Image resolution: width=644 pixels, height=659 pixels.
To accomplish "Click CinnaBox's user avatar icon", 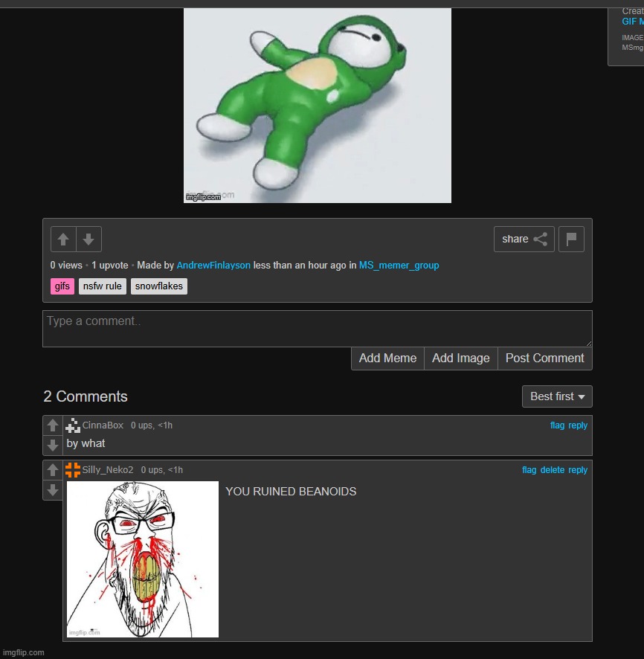I will coord(73,425).
